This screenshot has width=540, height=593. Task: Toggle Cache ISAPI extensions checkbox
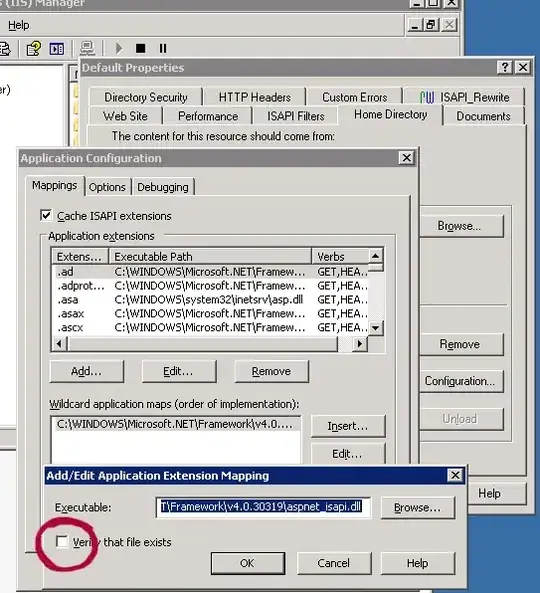click(x=46, y=216)
